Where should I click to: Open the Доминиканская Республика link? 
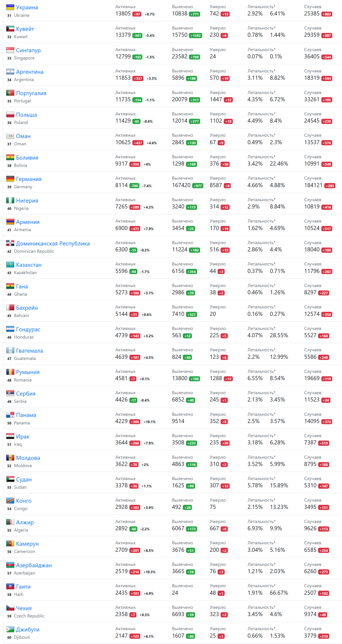[x=53, y=243]
